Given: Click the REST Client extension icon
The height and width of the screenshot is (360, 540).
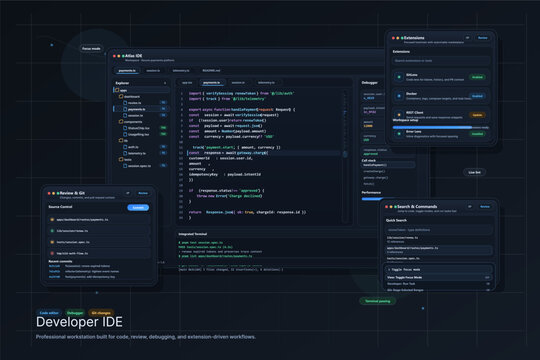Looking at the screenshot, I should click(399, 114).
